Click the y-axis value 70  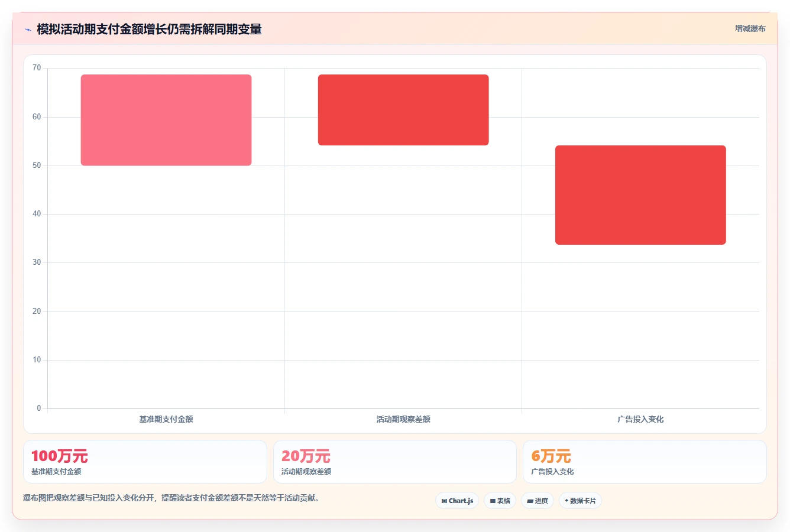click(37, 68)
